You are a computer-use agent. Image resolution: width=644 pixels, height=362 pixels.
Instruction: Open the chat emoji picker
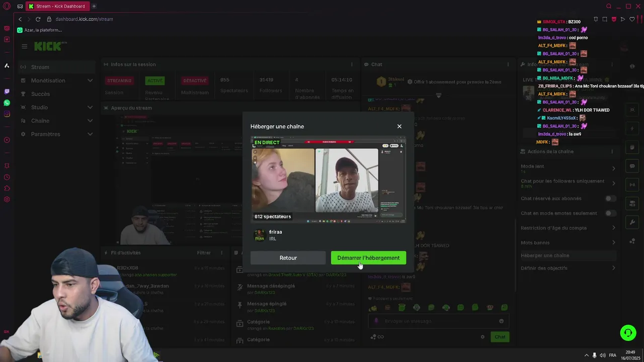pos(501,321)
